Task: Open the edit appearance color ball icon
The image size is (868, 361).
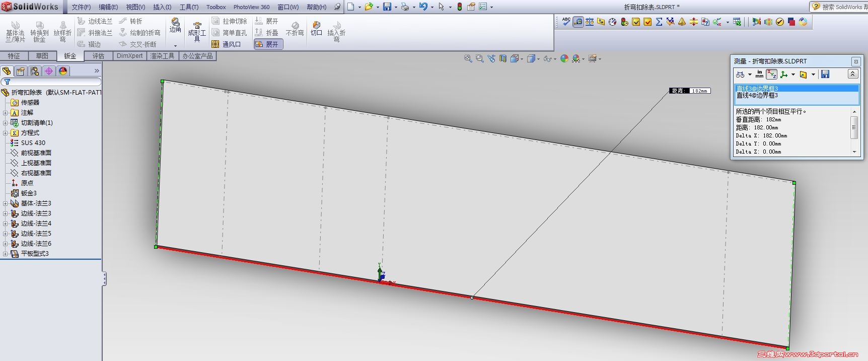Action: tap(564, 58)
